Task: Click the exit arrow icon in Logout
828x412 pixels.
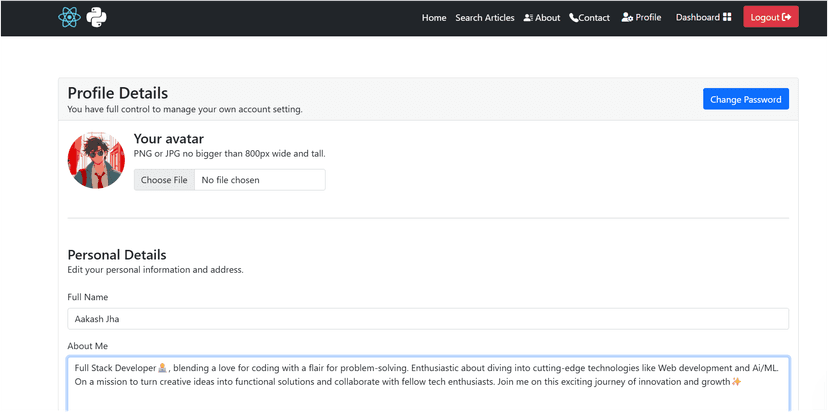Action: [x=787, y=17]
